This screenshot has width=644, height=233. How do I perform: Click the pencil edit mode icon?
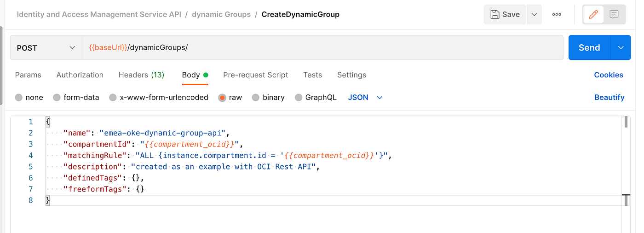coord(593,15)
